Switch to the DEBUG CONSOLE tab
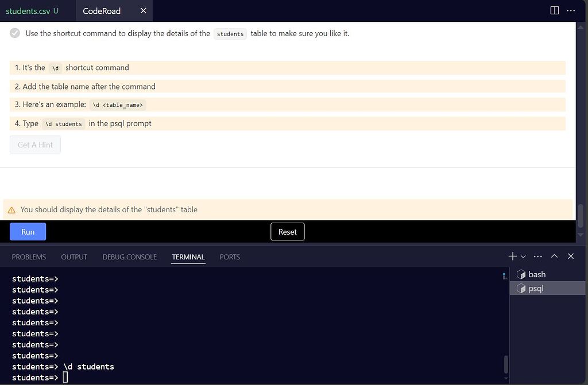Image resolution: width=588 pixels, height=385 pixels. click(129, 256)
